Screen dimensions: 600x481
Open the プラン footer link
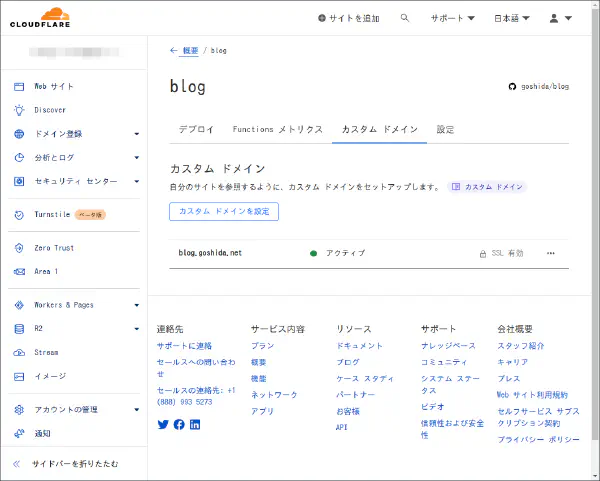[262, 346]
